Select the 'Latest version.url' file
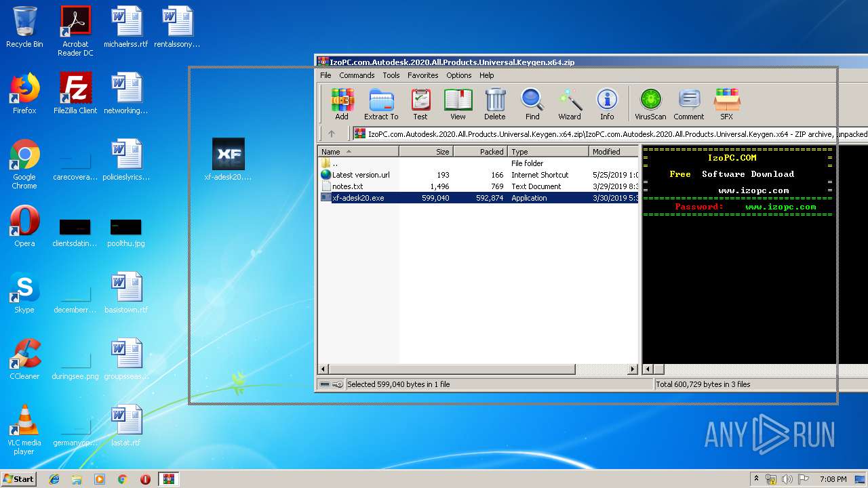Screen dimensions: 868x488 (x=478, y=175)
